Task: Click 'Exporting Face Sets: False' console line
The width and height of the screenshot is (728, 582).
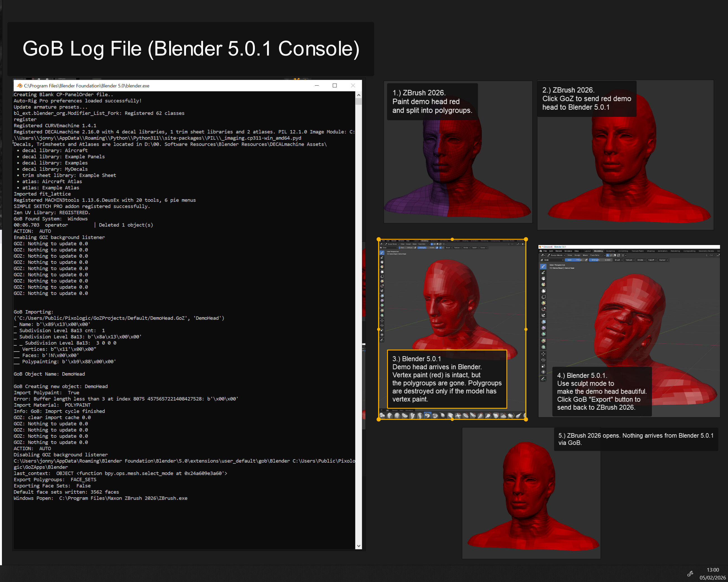Action: 52,486
